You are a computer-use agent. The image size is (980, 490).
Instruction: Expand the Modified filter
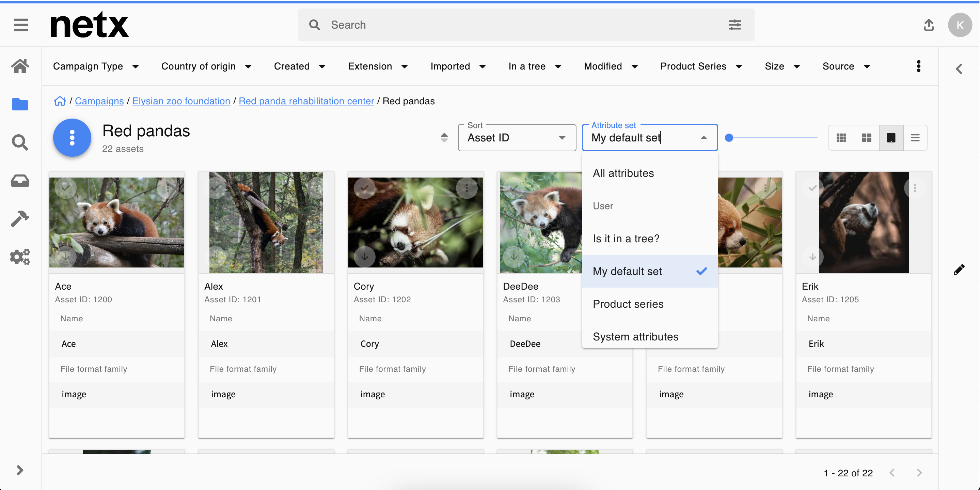point(611,66)
